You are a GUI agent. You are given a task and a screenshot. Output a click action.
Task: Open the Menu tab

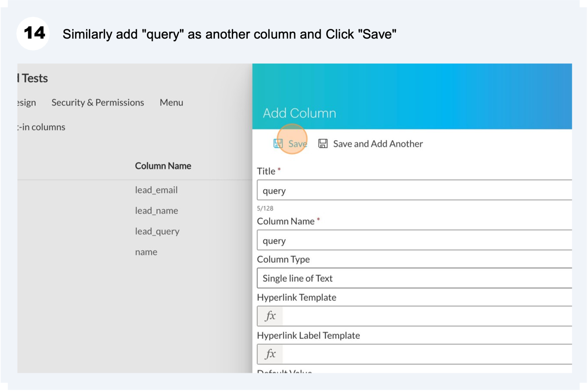pos(171,102)
